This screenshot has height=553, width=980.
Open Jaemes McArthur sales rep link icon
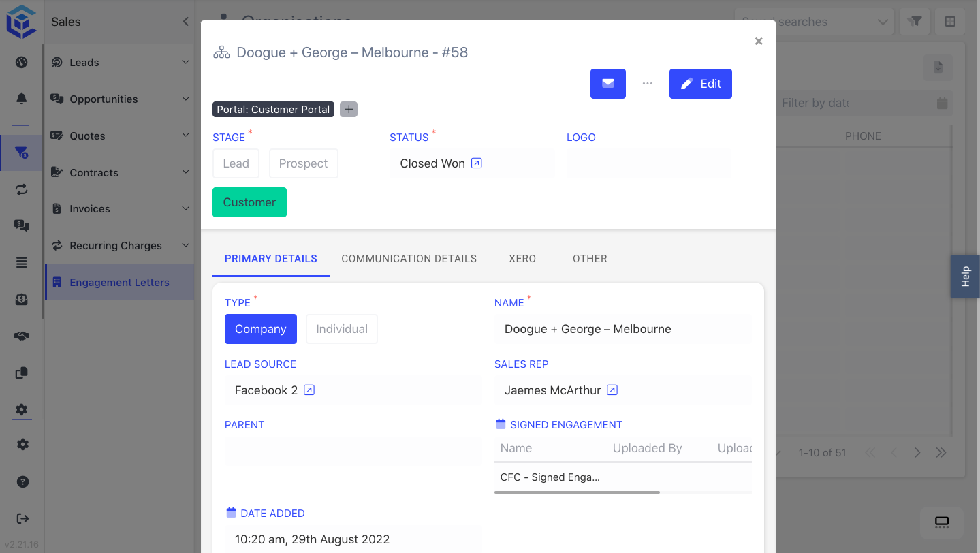[612, 390]
